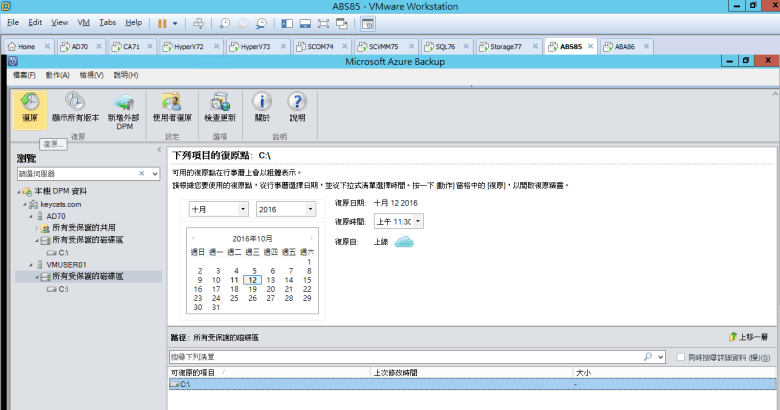
Task: Click the VMware pause button icon
Action: (162, 21)
